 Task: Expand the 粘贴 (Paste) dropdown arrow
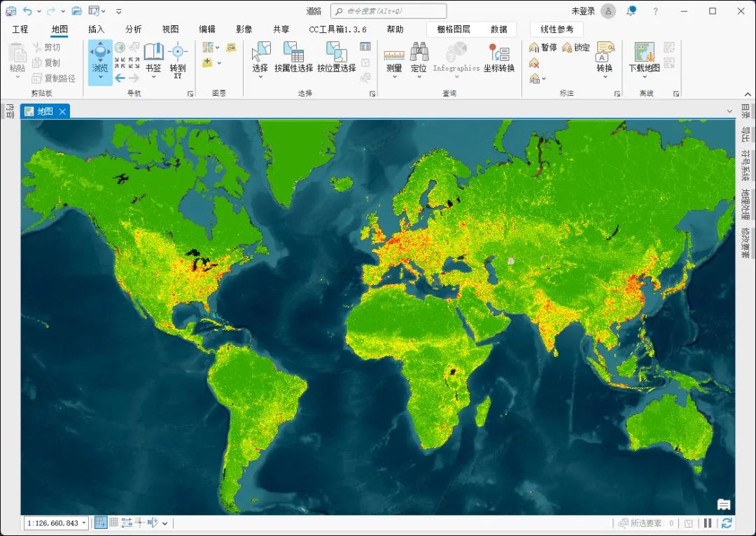pyautogui.click(x=17, y=77)
